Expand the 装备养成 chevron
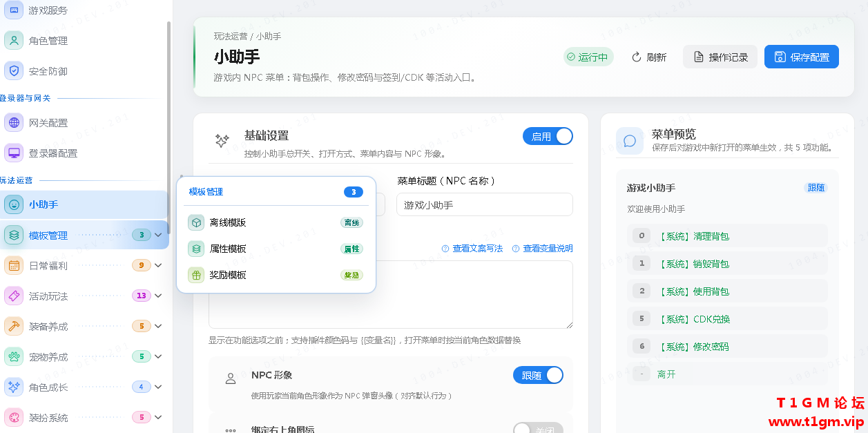 click(158, 327)
